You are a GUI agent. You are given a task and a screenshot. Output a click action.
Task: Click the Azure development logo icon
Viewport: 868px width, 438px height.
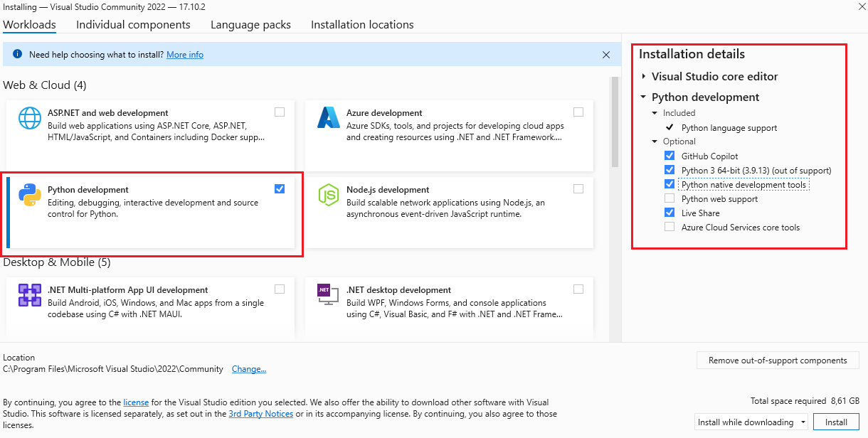(329, 118)
